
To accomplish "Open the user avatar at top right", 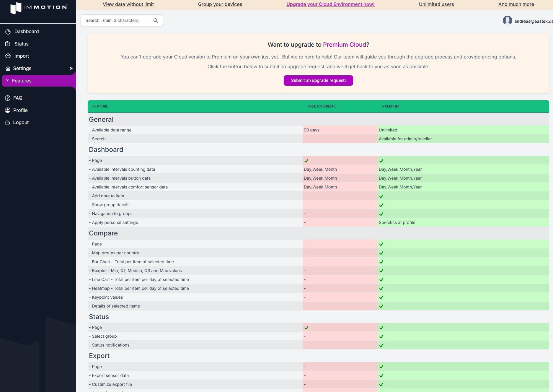I will point(507,20).
